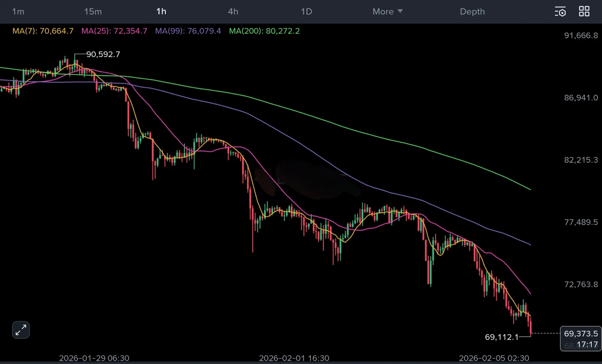Switch to the 1D interval
This screenshot has height=364, width=602.
click(306, 12)
